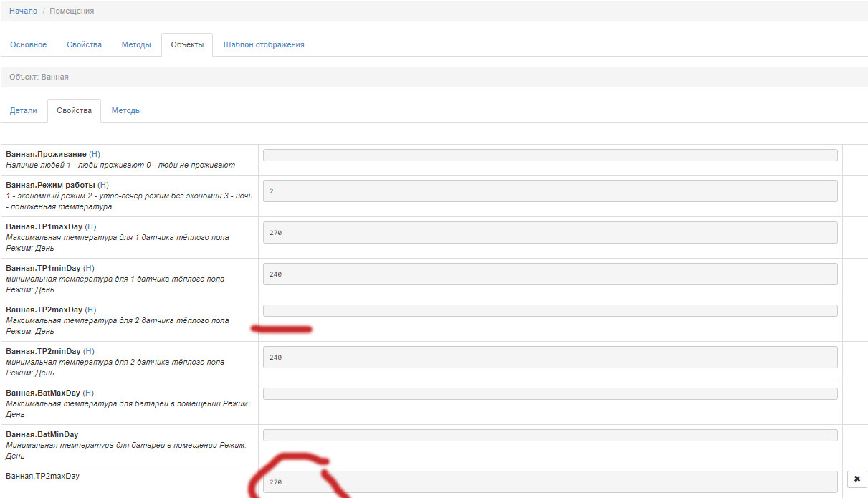Open the (H) link next to TP1maxDay
Image resolution: width=868 pixels, height=498 pixels.
(x=90, y=226)
